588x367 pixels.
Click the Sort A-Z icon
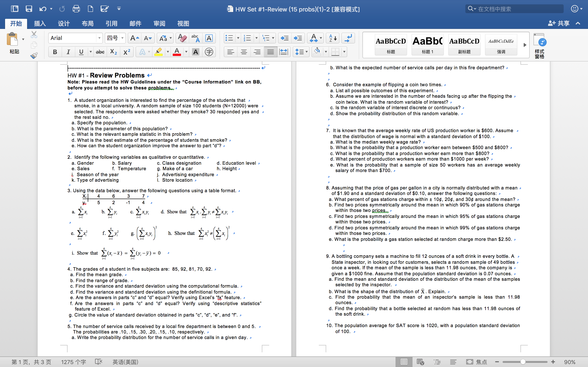tap(333, 38)
